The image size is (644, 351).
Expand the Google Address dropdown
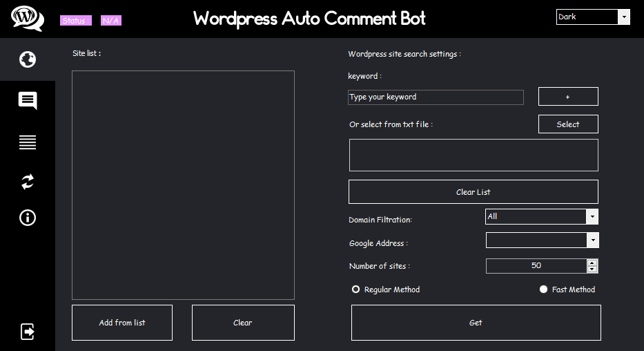tap(592, 240)
